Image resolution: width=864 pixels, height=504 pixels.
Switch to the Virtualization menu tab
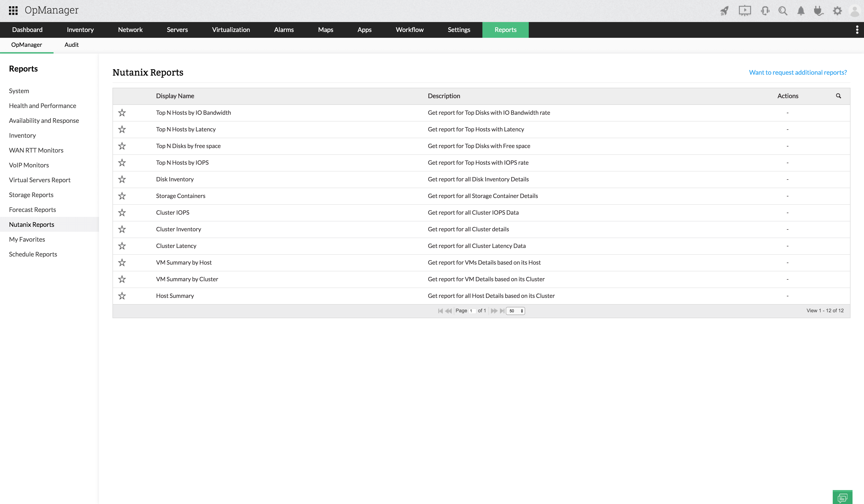pyautogui.click(x=231, y=30)
